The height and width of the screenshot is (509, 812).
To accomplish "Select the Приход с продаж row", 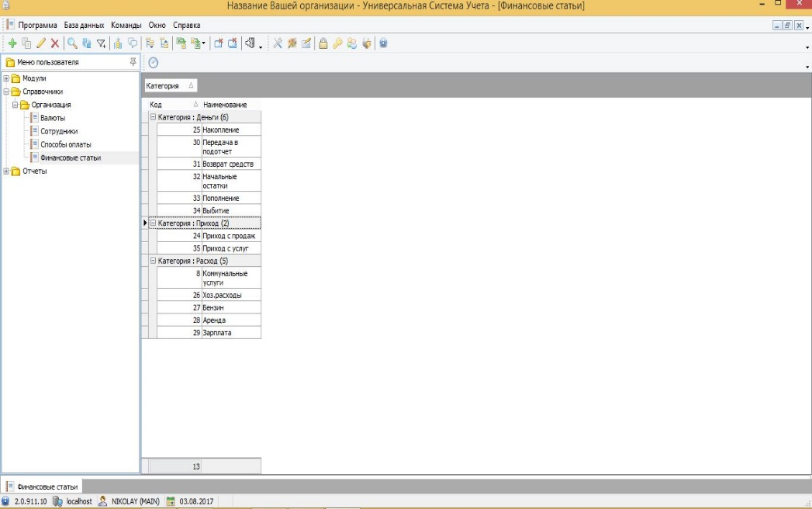I will pos(209,236).
